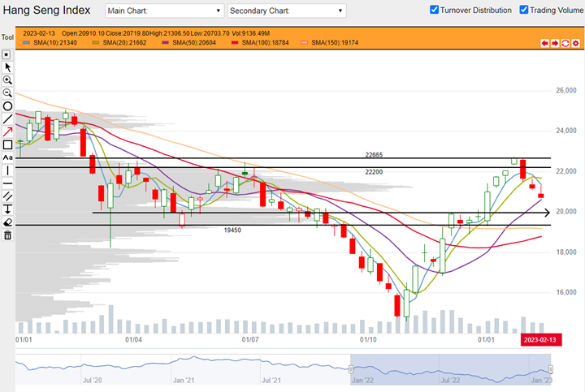Click the red right arrow navigation button
Screen dimensions: 585x392
[555, 43]
